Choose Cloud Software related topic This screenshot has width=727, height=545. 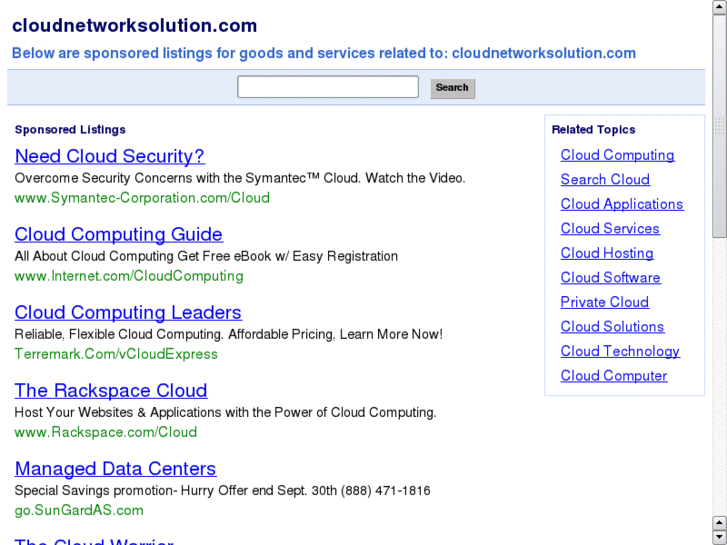pos(610,278)
